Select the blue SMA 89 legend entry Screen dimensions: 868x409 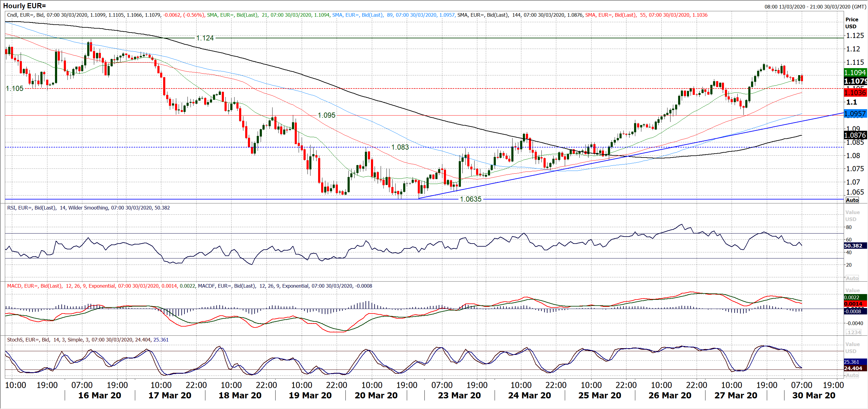[x=393, y=15]
